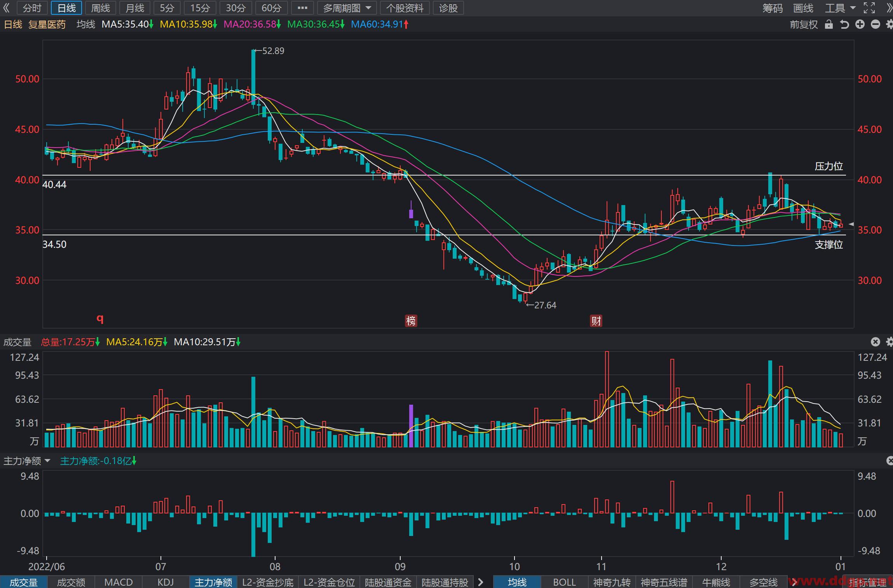This screenshot has height=588, width=893.
Task: Expand the 多周期图 dropdown
Action: coord(347,8)
